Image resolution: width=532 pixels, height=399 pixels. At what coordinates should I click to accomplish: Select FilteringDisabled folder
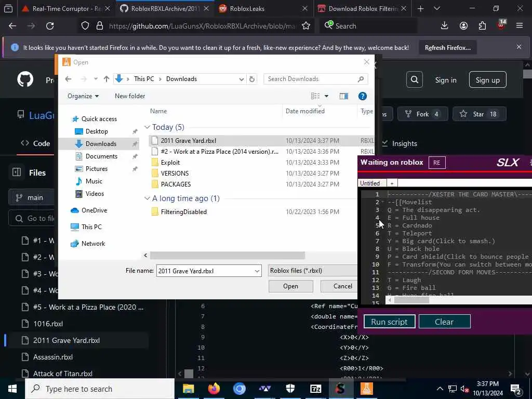click(183, 212)
